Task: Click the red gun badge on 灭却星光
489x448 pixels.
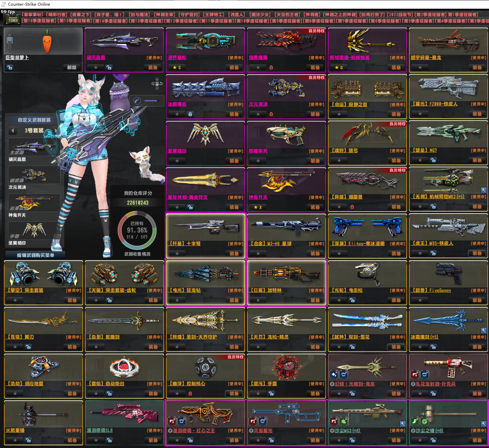Action: [x=253, y=421]
